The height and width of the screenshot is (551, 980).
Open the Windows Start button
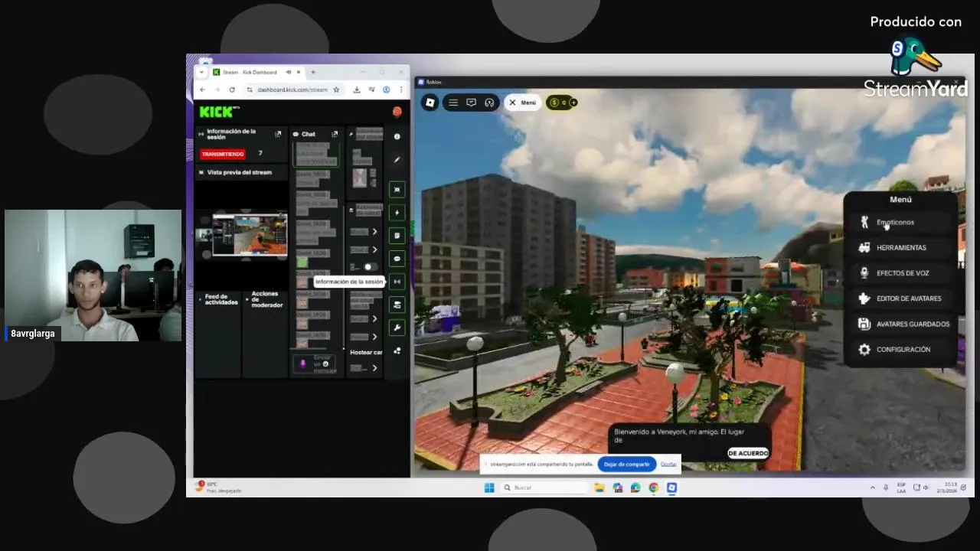tap(489, 487)
